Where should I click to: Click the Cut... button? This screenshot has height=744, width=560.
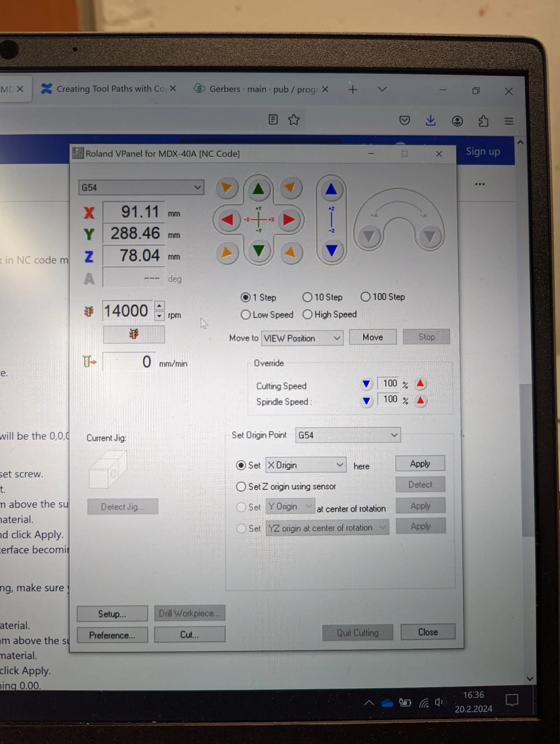189,634
